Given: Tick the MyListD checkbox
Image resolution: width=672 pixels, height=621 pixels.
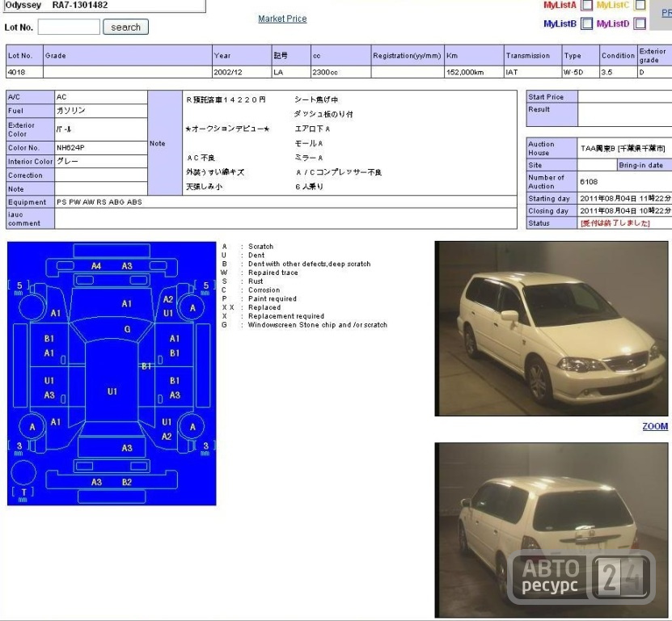Looking at the screenshot, I should (640, 23).
